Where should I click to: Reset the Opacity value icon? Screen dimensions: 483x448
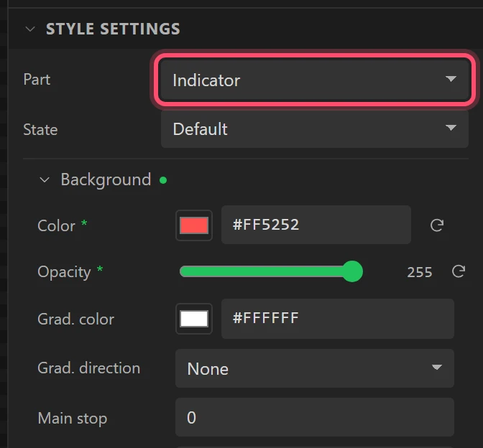coord(459,271)
